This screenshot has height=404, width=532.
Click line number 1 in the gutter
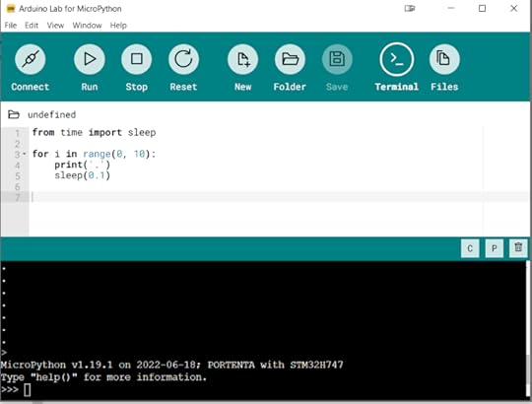[x=18, y=133]
